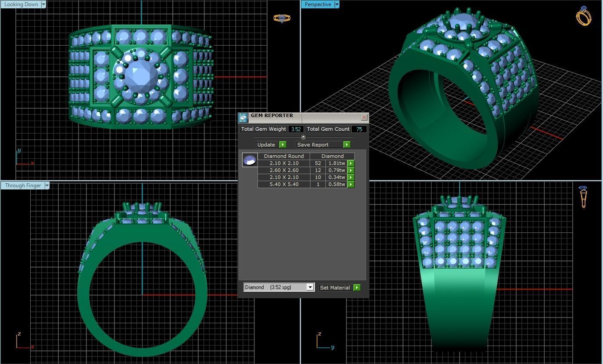The image size is (603, 364).
Task: Select the Looking Down viewport label
Action: (21, 4)
